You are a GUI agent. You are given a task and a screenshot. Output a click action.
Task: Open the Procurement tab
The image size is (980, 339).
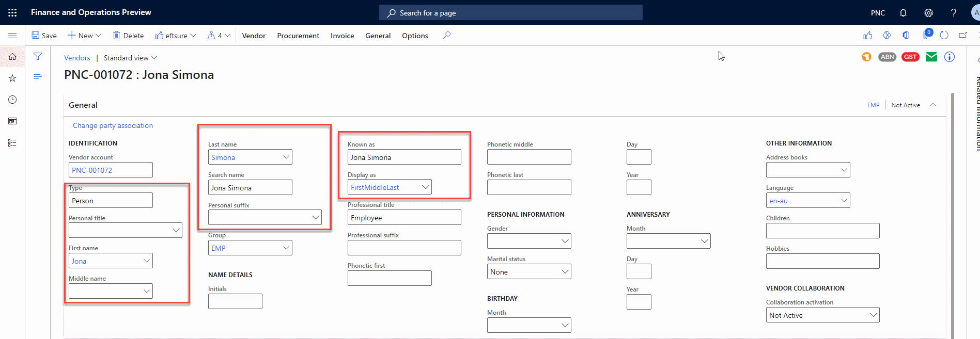click(298, 36)
